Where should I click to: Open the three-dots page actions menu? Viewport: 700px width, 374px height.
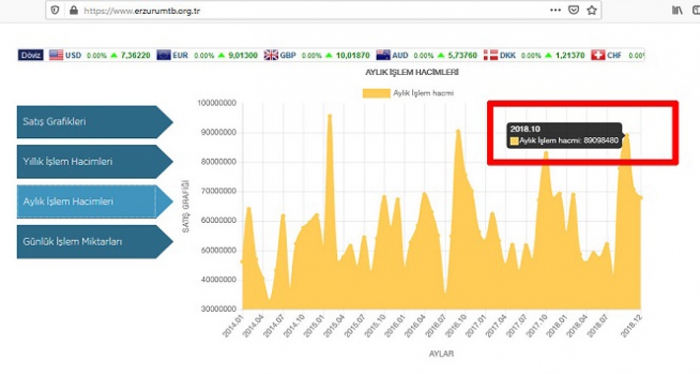[x=555, y=10]
